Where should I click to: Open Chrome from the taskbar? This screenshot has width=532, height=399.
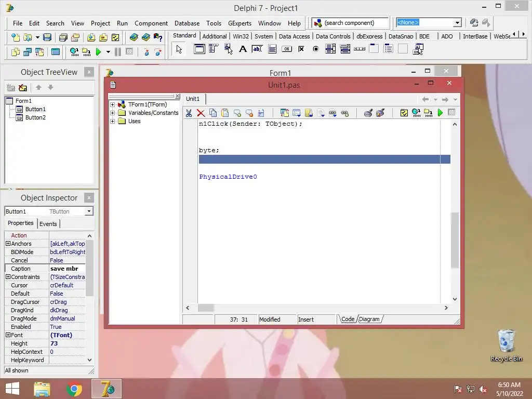coord(74,389)
